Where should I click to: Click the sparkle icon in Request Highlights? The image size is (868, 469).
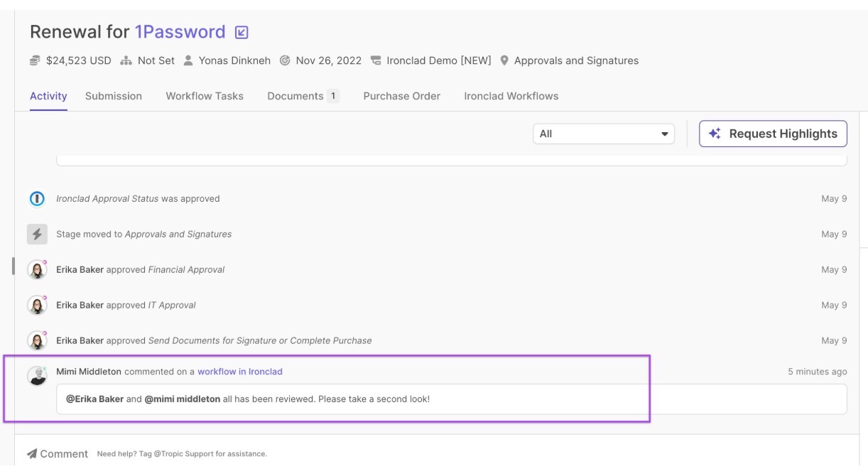click(x=715, y=134)
